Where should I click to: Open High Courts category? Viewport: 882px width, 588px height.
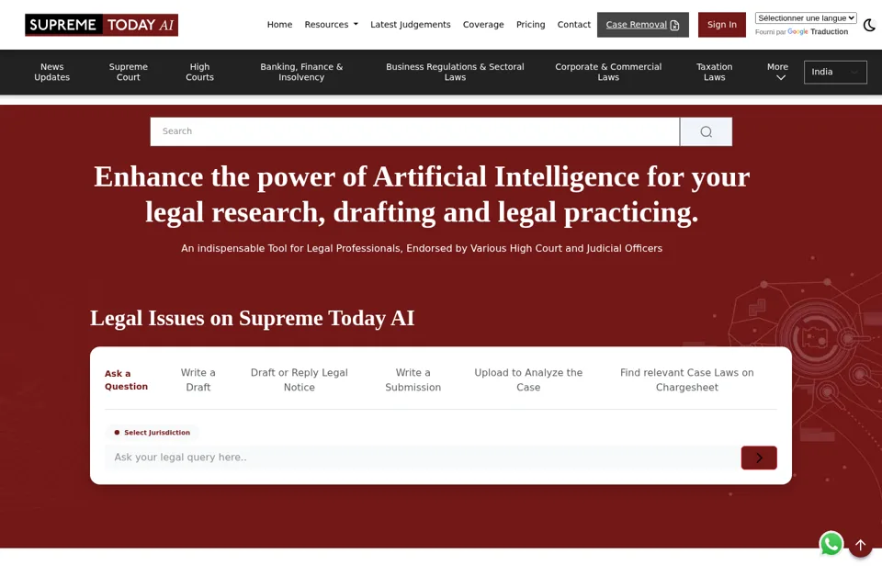pyautogui.click(x=199, y=72)
